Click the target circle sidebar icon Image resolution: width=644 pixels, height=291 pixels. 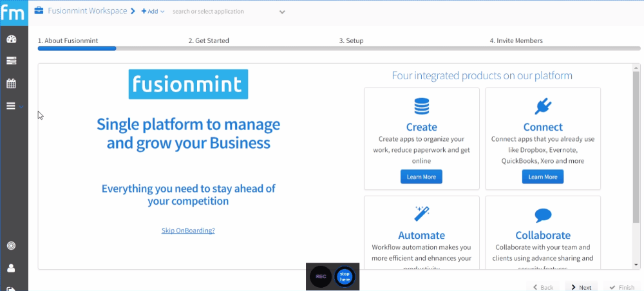12,246
